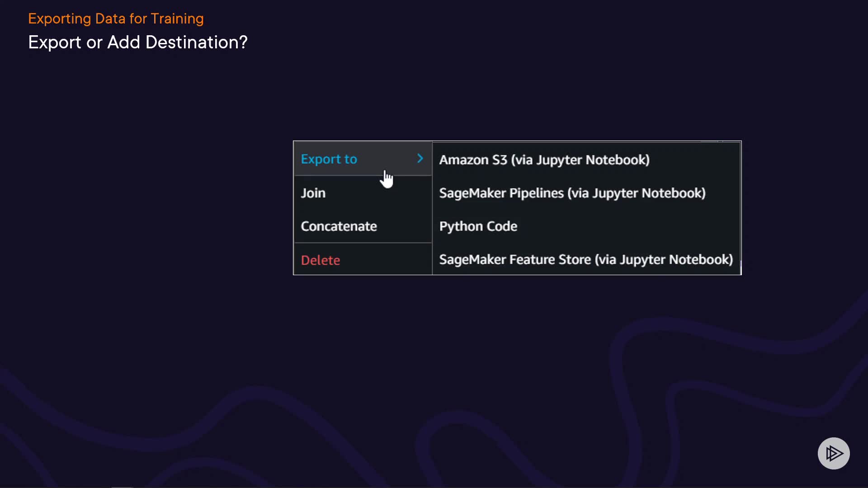Choose SageMaker Pipelines export option
The width and height of the screenshot is (868, 488).
click(572, 193)
